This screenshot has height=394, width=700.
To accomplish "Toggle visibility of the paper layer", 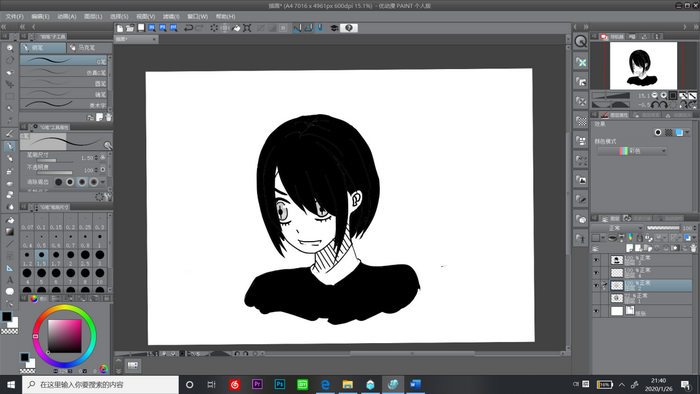I will (x=596, y=311).
